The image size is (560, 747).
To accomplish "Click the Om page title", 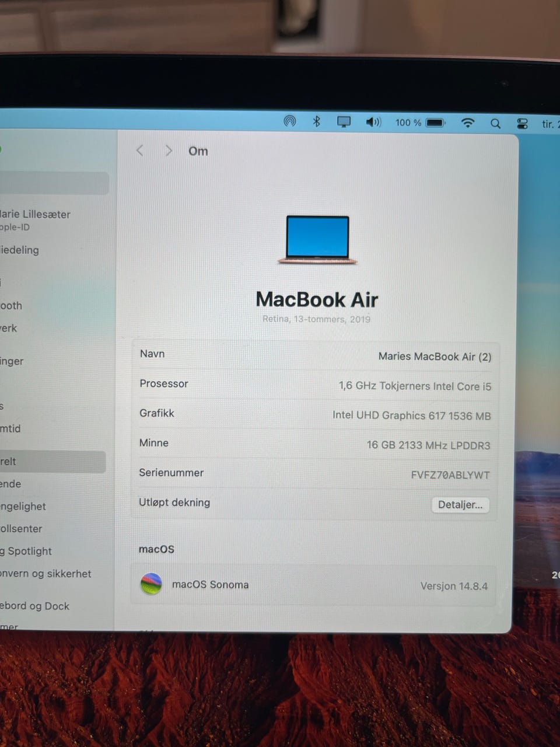I will (198, 151).
